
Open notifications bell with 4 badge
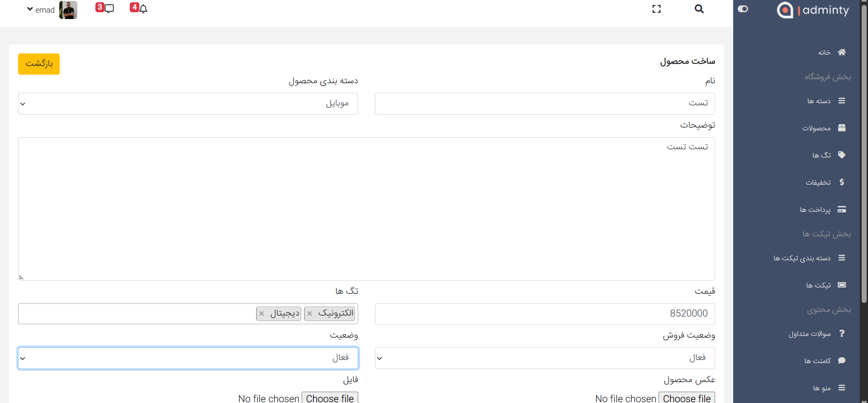[x=139, y=8]
